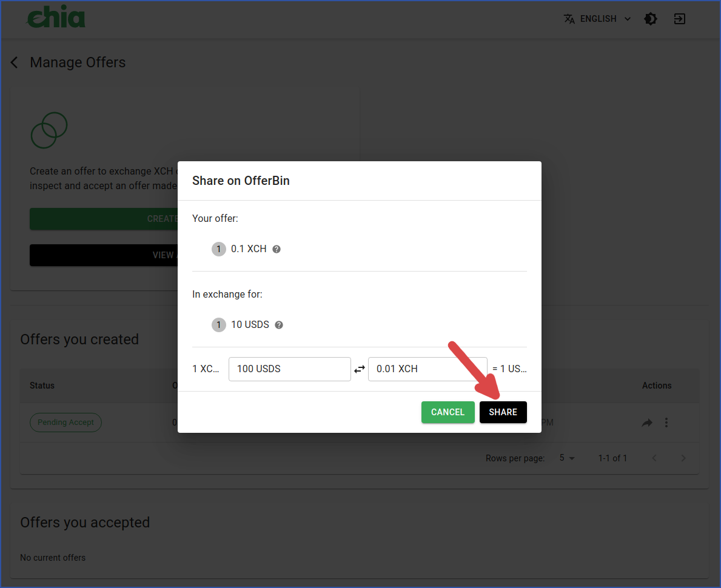The width and height of the screenshot is (721, 588).
Task: Click the 'Manage Offers' page title
Action: [x=78, y=62]
